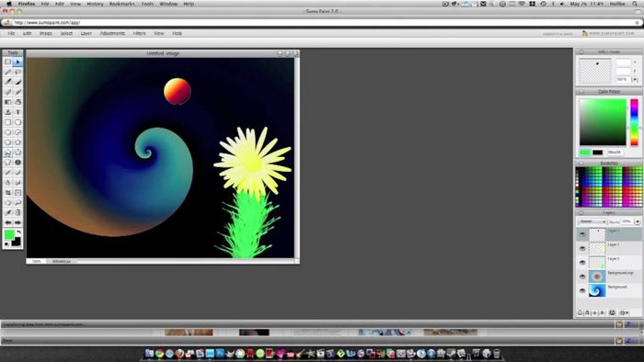Click the layer opacity value field
The width and height of the screenshot is (644, 362).
627,221
